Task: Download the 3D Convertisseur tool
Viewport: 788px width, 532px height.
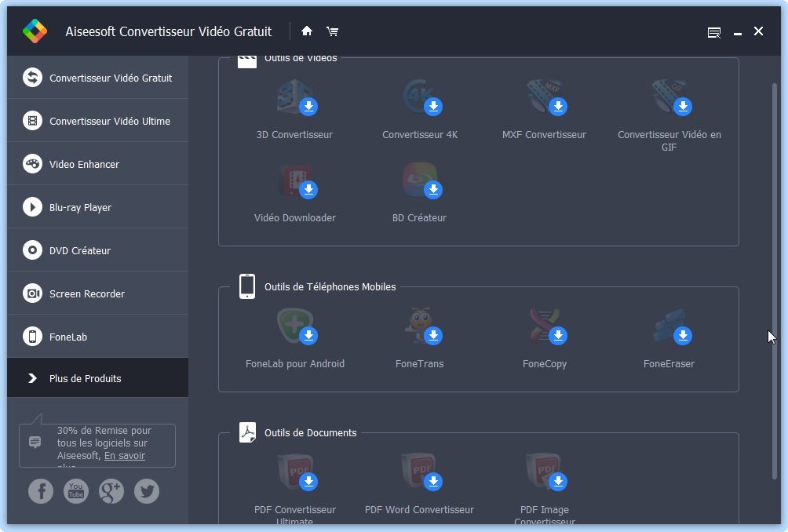Action: [308, 107]
